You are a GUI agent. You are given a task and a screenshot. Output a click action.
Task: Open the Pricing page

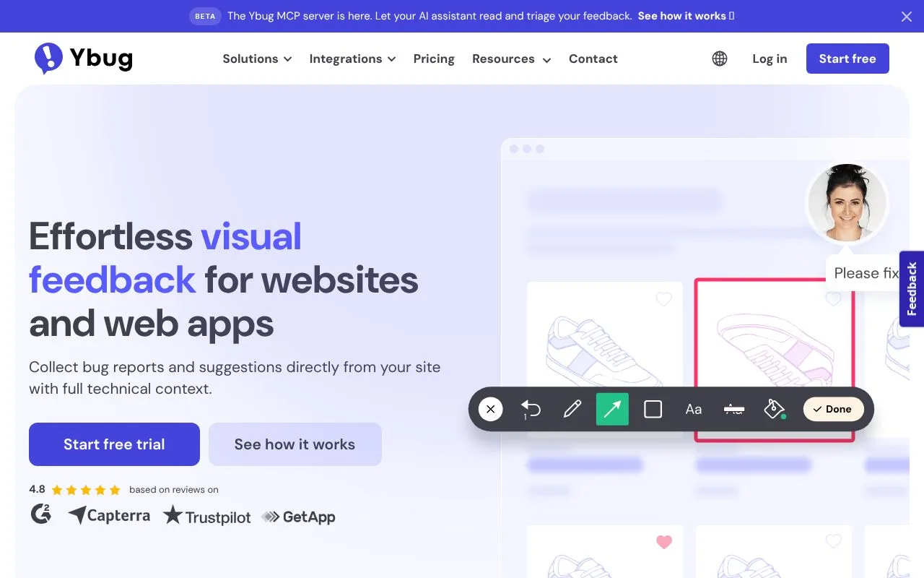(x=434, y=59)
